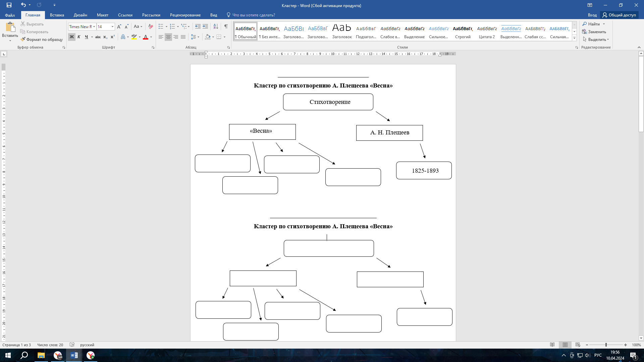This screenshot has width=644, height=362.
Task: Click the Increase indent icon
Action: tap(205, 26)
